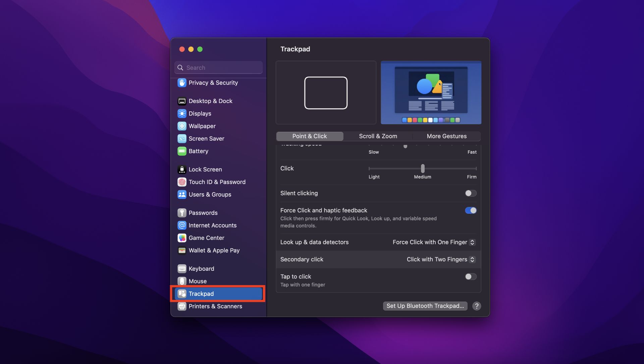The width and height of the screenshot is (644, 364).
Task: Select the Point & Click tab
Action: [310, 136]
